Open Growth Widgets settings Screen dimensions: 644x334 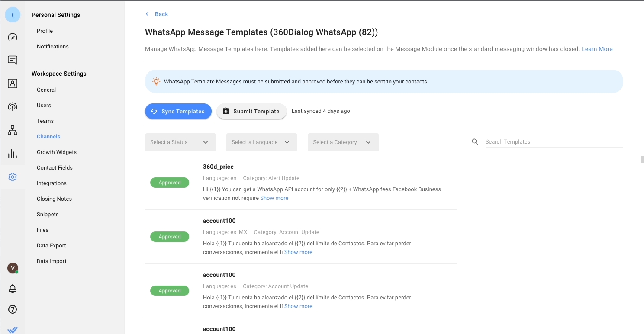[57, 152]
